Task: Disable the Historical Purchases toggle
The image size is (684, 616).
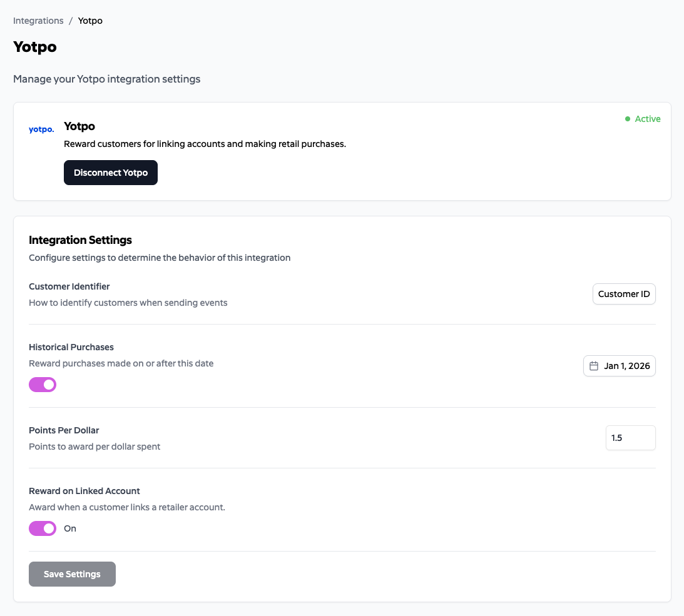Action: click(x=42, y=384)
